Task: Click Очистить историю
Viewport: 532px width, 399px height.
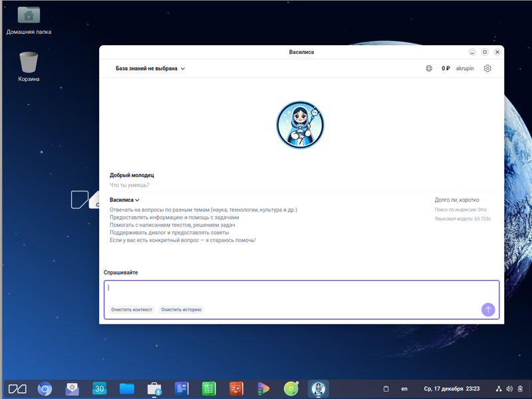Action: pyautogui.click(x=182, y=309)
